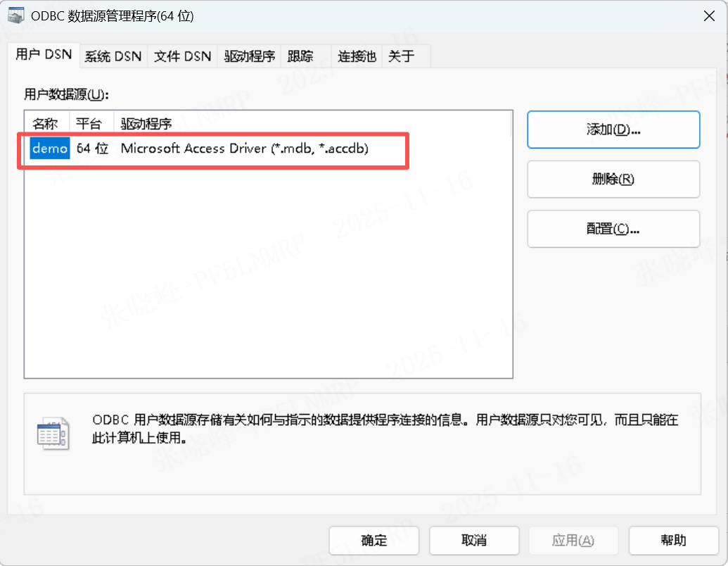
Task: Select the demo data source name
Action: pyautogui.click(x=50, y=149)
